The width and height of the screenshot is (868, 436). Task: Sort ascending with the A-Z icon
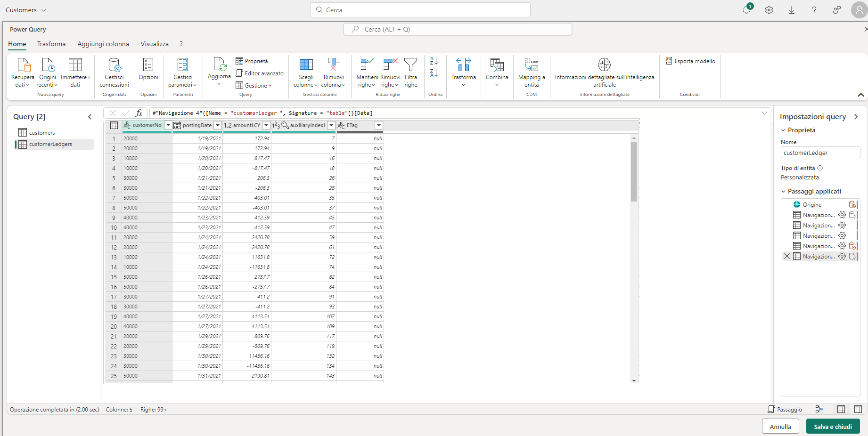pos(434,61)
